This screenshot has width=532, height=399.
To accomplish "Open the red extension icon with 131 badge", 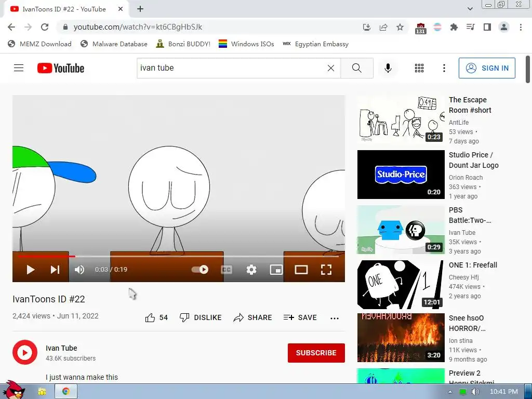I will [420, 28].
